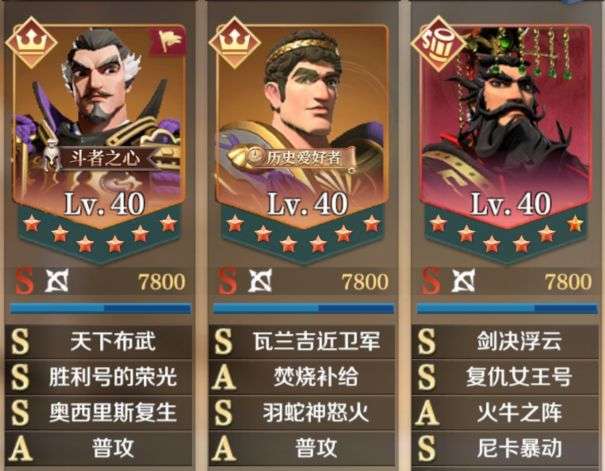The image size is (605, 471).
Task: Click archer bow icon under middle hero
Action: [260, 280]
